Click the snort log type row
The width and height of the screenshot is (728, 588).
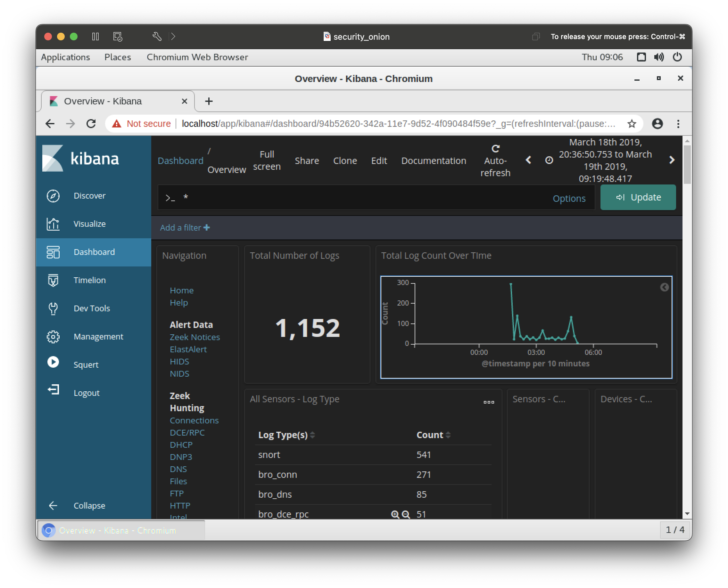tap(373, 455)
